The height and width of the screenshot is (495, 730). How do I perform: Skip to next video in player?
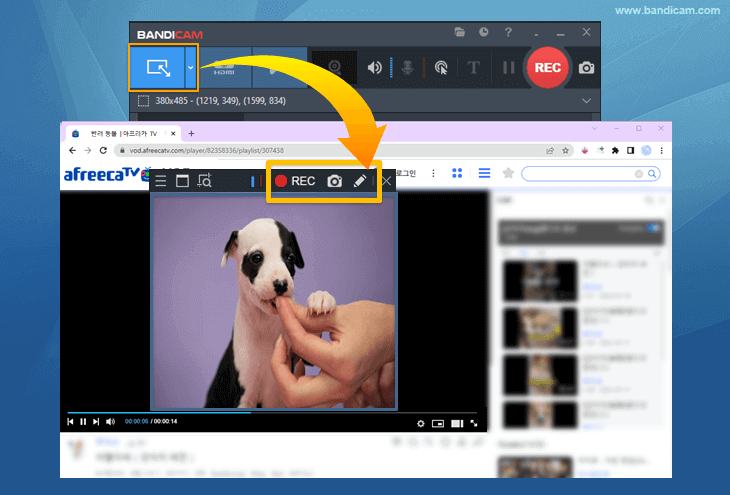point(96,421)
